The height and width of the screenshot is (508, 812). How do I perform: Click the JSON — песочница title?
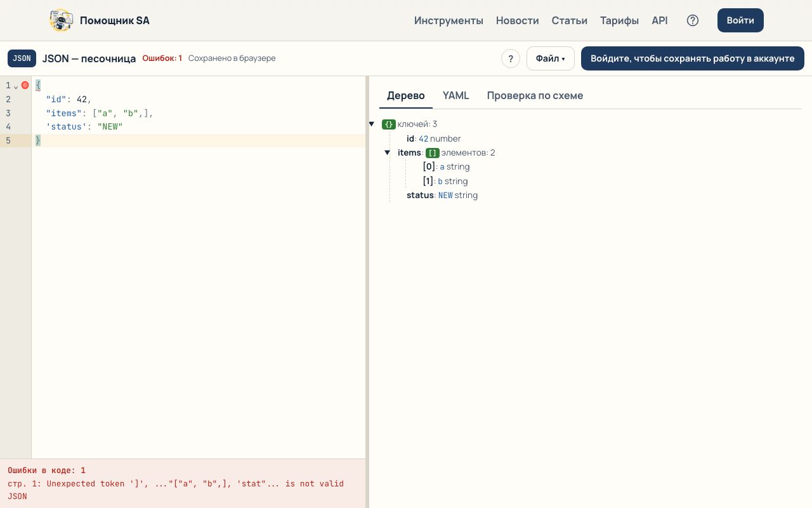(x=89, y=58)
